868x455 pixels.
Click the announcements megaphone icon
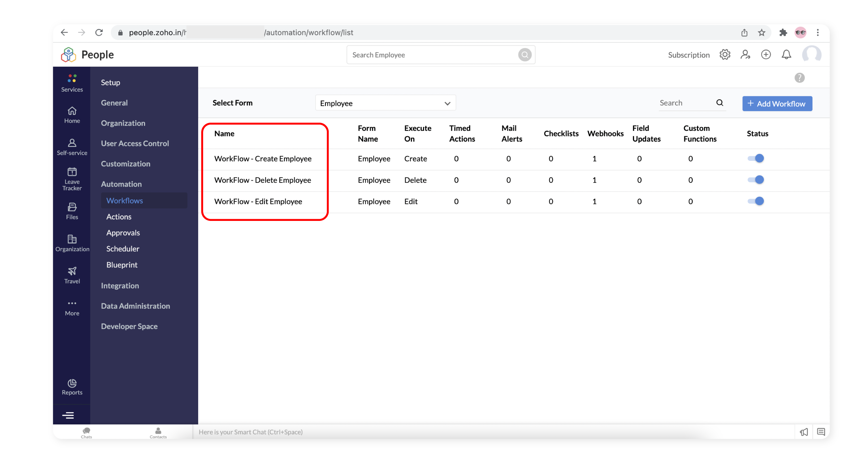click(804, 432)
